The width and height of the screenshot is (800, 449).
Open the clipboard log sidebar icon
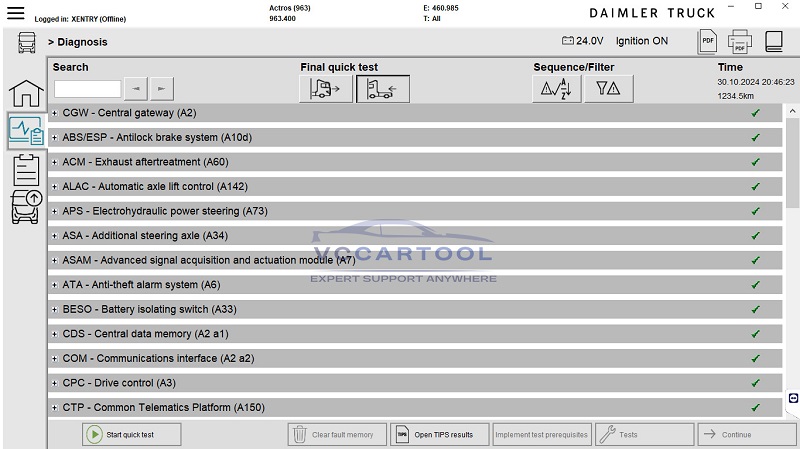[26, 170]
